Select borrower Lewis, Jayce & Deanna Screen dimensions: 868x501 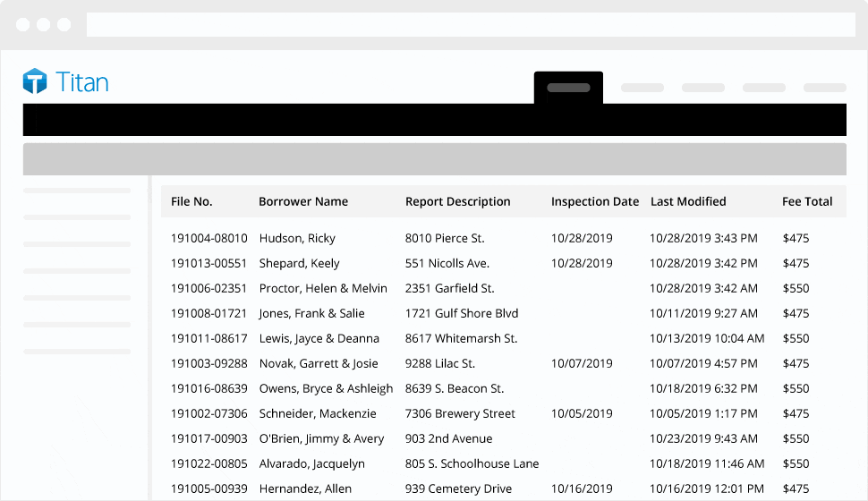coord(319,339)
